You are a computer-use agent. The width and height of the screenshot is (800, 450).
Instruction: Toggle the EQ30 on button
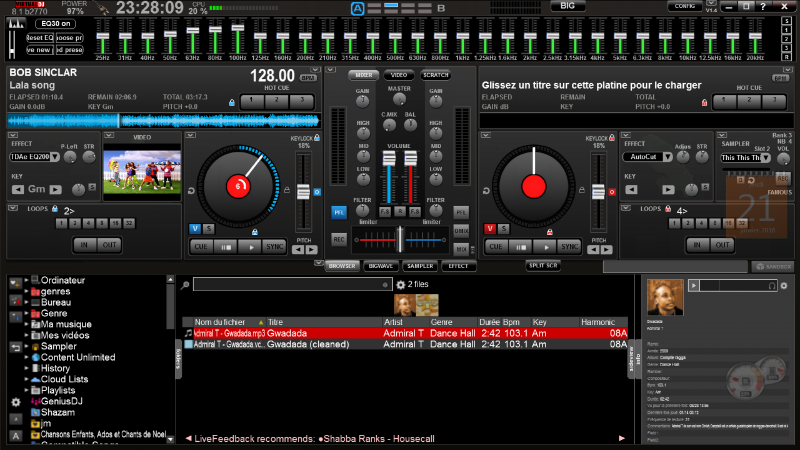tap(56, 23)
